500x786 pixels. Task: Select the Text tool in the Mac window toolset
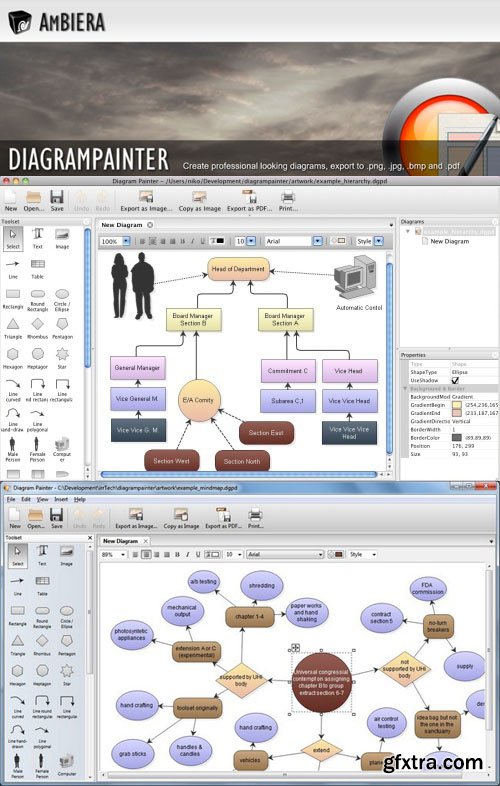[x=38, y=238]
